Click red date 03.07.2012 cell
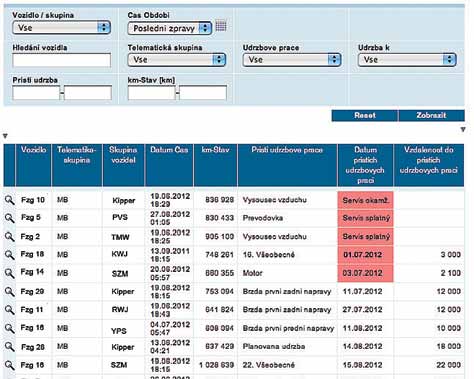Image resolution: width=474 pixels, height=379 pixels. (365, 273)
